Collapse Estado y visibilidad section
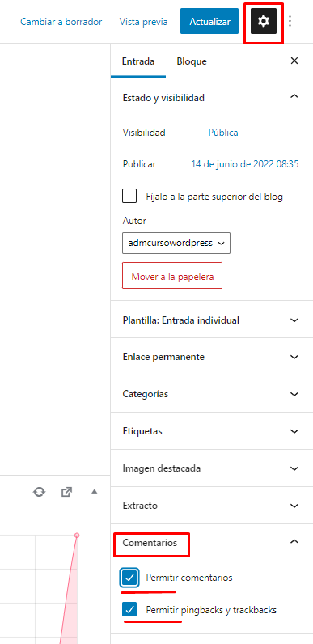 294,97
